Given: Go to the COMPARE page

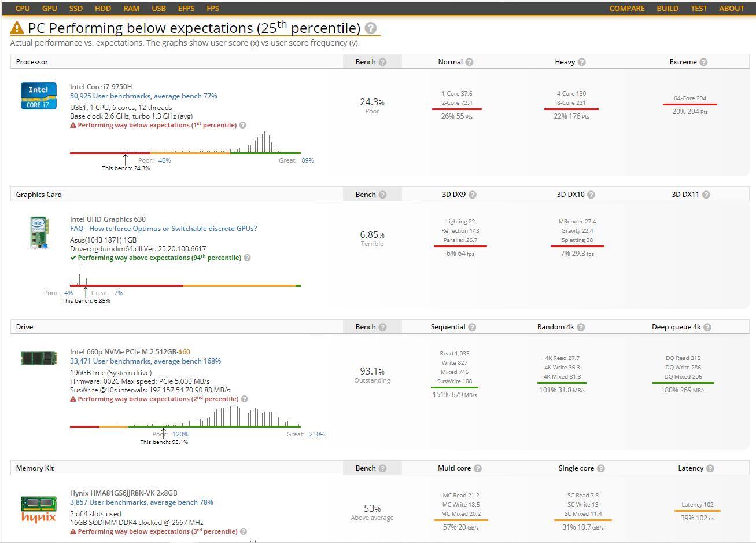Looking at the screenshot, I should click(626, 8).
